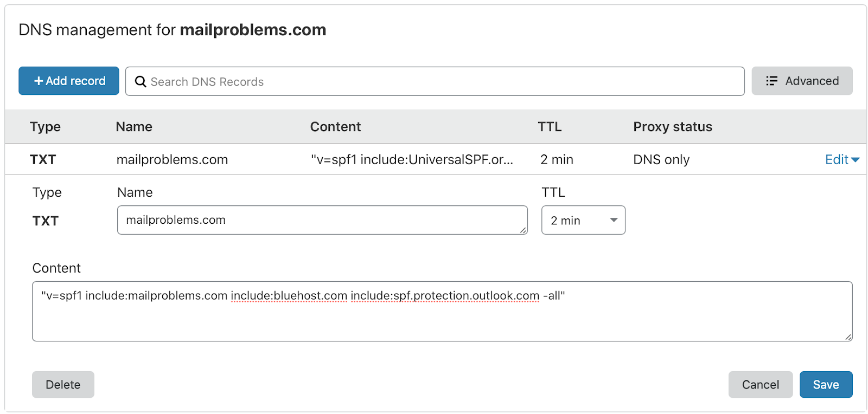868x414 pixels.
Task: Click the Edit dropdown arrow icon
Action: (856, 160)
